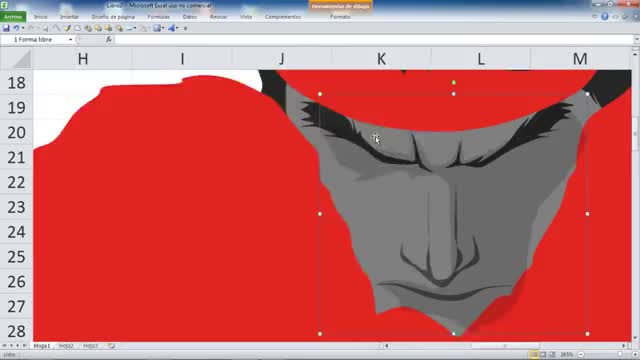Screen dimensions: 640x360
Task: Switch to sheet tab Hoja2
Action: click(x=66, y=346)
